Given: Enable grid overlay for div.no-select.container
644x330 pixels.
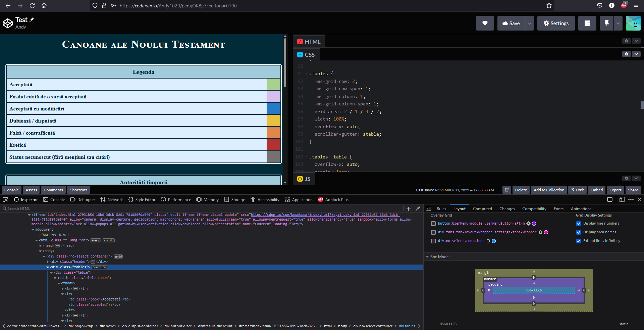Looking at the screenshot, I should (433, 241).
